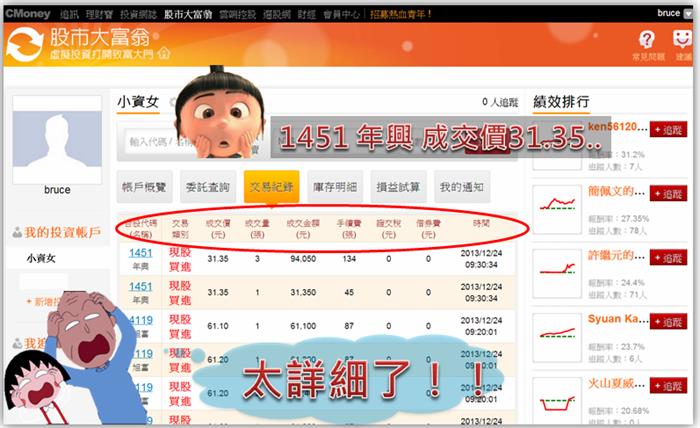
Task: Expand the bruce user dropdown arrow
Action: (688, 13)
